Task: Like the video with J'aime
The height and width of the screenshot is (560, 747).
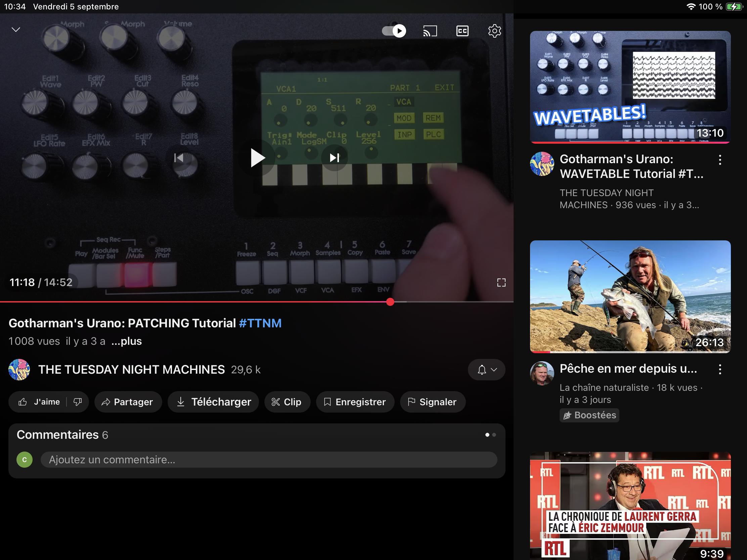Action: (x=40, y=402)
